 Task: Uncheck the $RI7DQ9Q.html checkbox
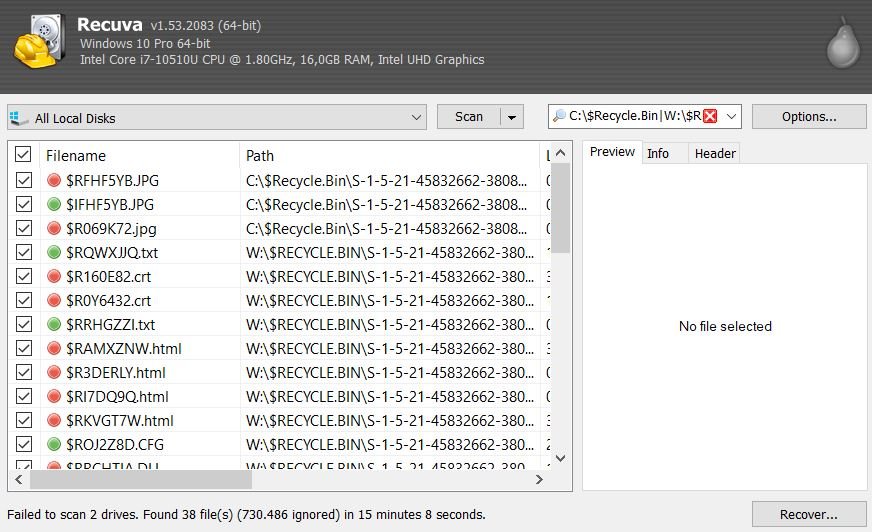pos(24,396)
